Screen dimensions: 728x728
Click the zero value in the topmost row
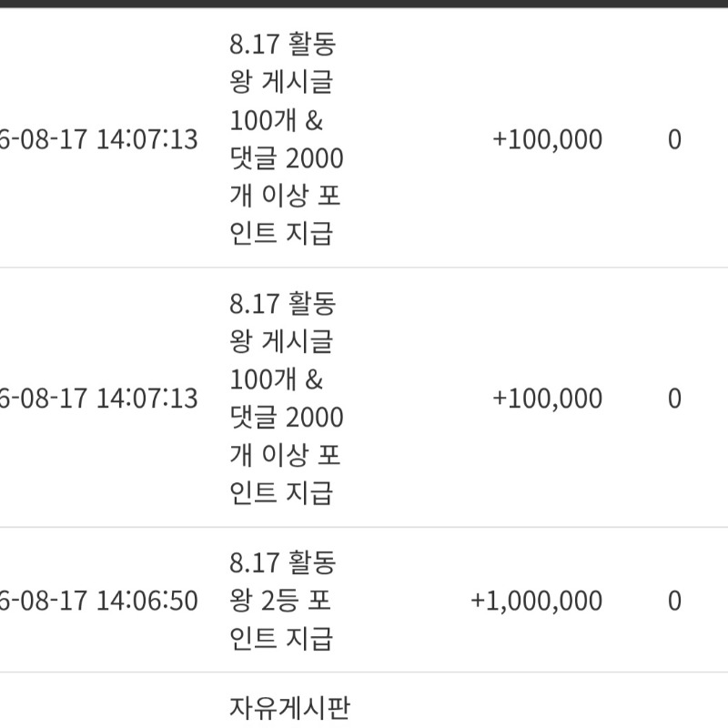click(674, 139)
